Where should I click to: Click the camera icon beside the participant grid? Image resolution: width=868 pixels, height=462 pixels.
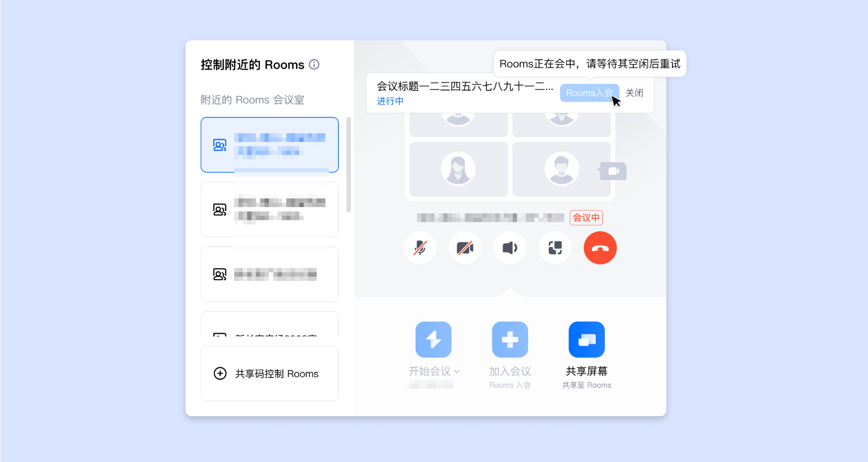point(613,171)
